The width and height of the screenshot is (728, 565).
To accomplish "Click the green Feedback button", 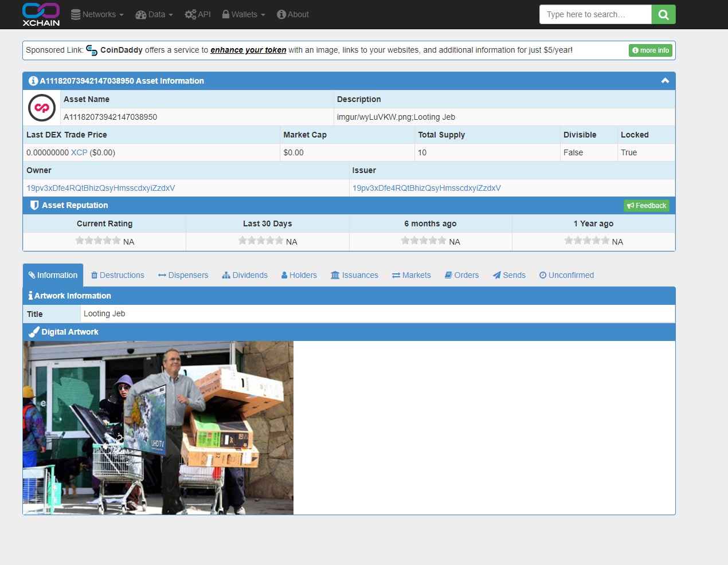I will 646,206.
